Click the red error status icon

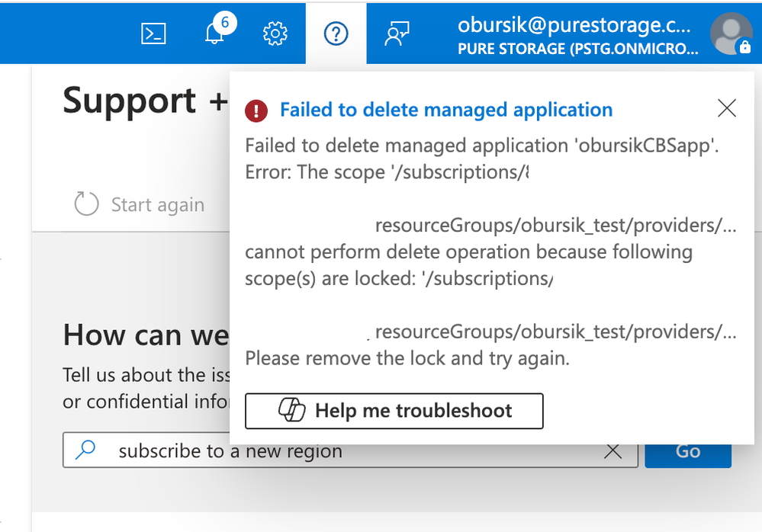coord(256,111)
